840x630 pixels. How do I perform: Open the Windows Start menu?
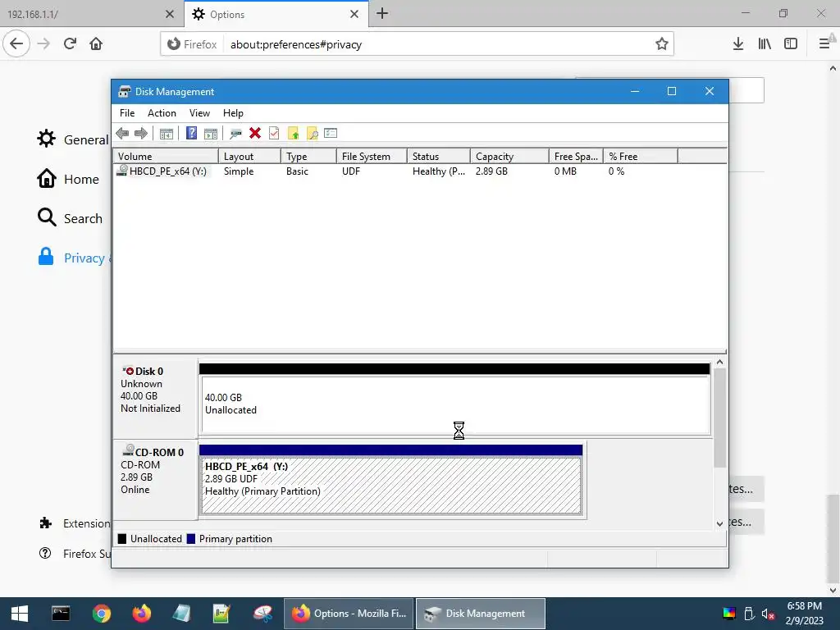click(20, 614)
